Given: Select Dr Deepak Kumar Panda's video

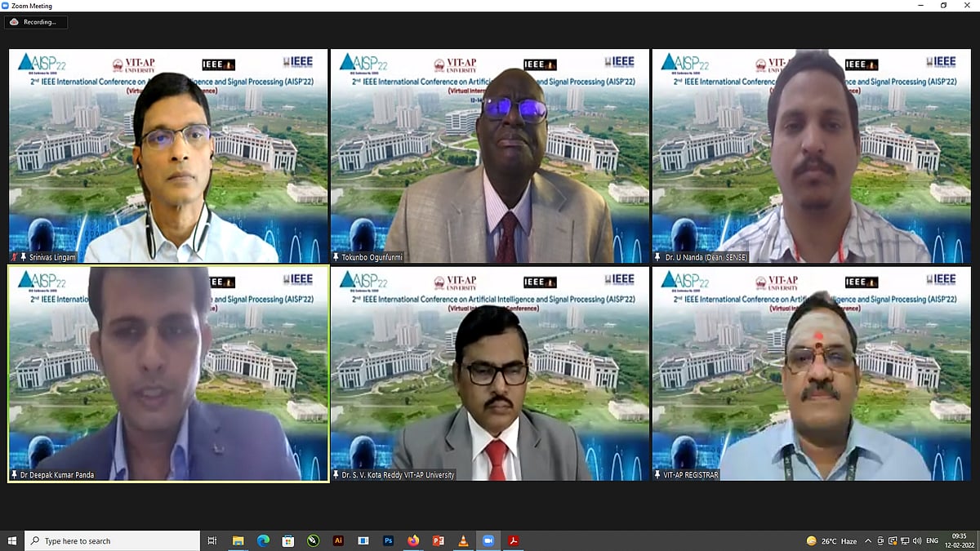Looking at the screenshot, I should coord(167,373).
